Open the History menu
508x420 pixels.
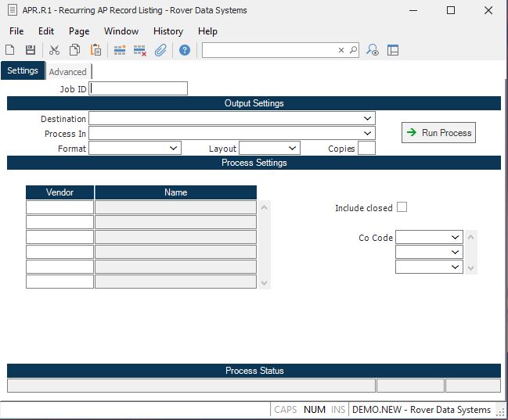(168, 31)
